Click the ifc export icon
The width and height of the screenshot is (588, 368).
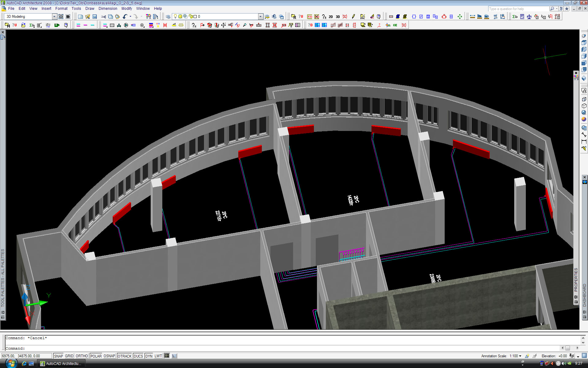point(48,25)
